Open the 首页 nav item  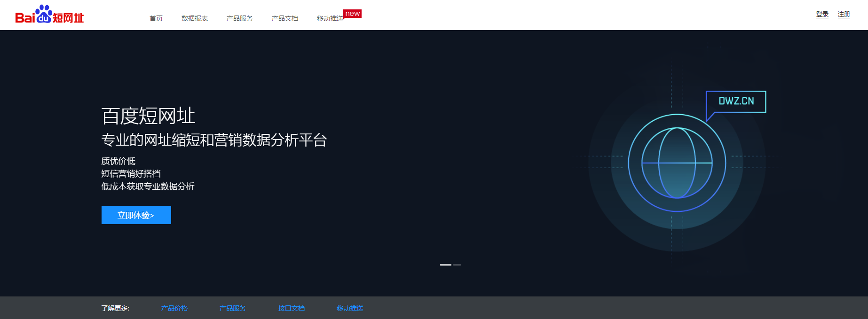pos(156,18)
